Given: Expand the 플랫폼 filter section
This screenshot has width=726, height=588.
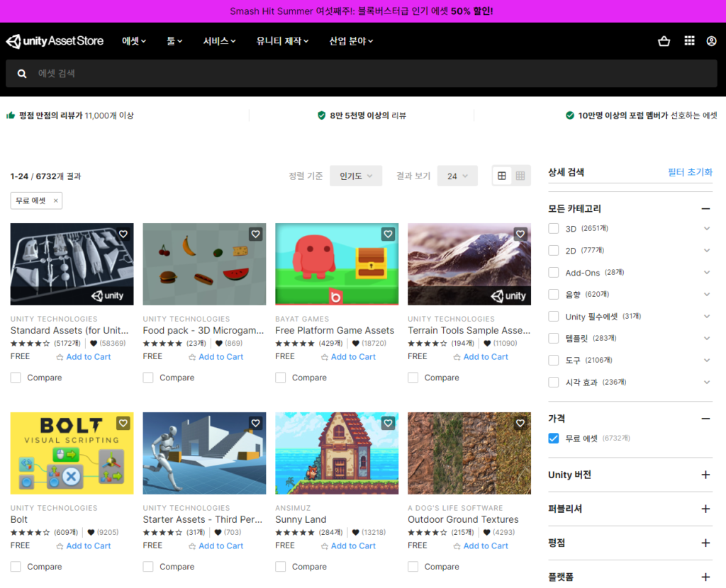Looking at the screenshot, I should pyautogui.click(x=705, y=577).
